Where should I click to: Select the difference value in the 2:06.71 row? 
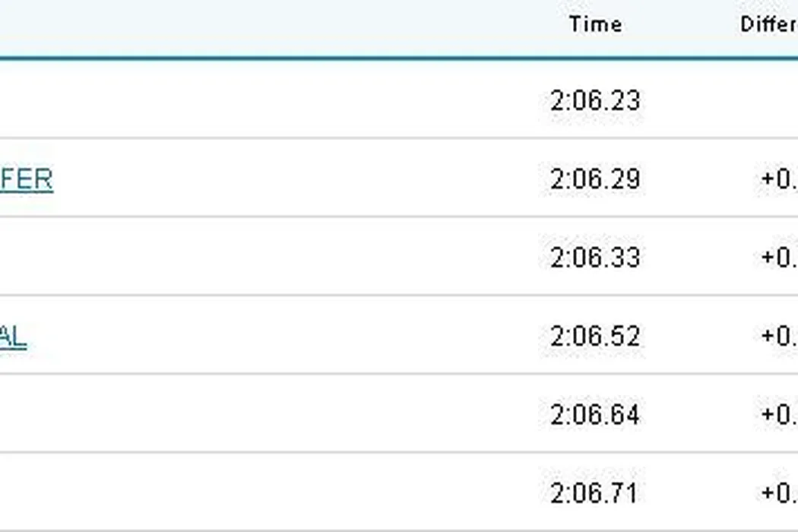(778, 493)
